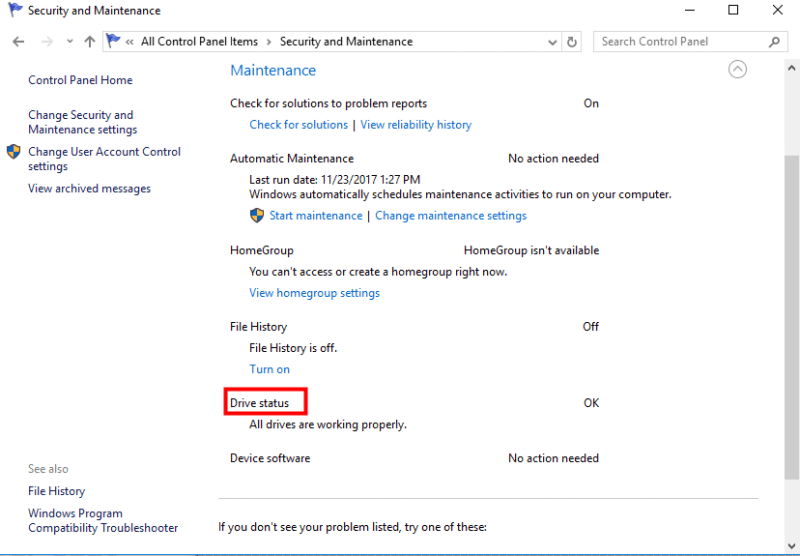Click Security and Maintenance breadcrumb

pyautogui.click(x=346, y=42)
